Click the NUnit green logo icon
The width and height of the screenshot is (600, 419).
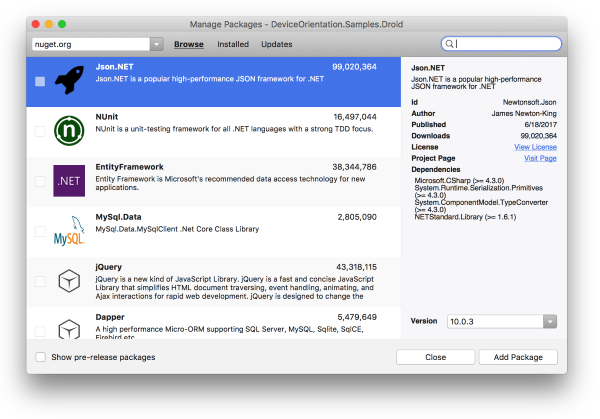click(69, 130)
